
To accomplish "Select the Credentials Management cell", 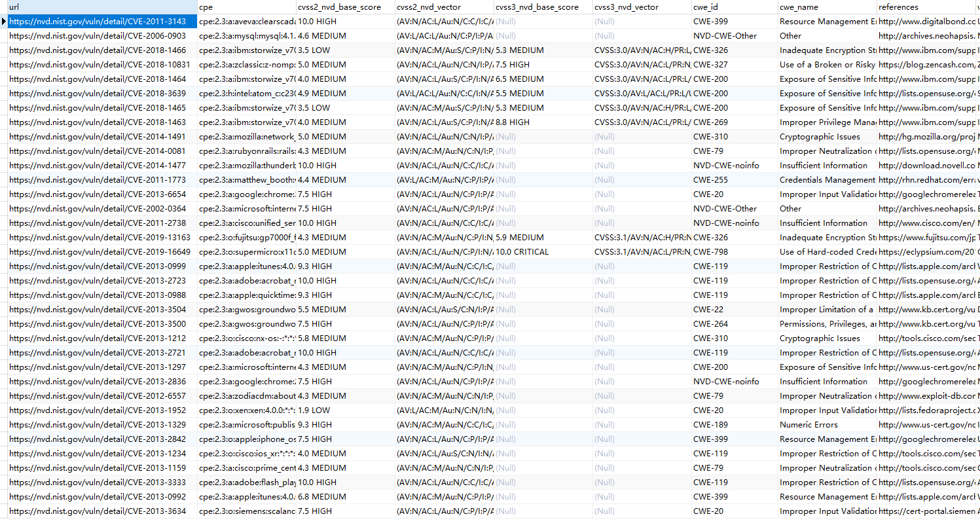I will point(827,180).
